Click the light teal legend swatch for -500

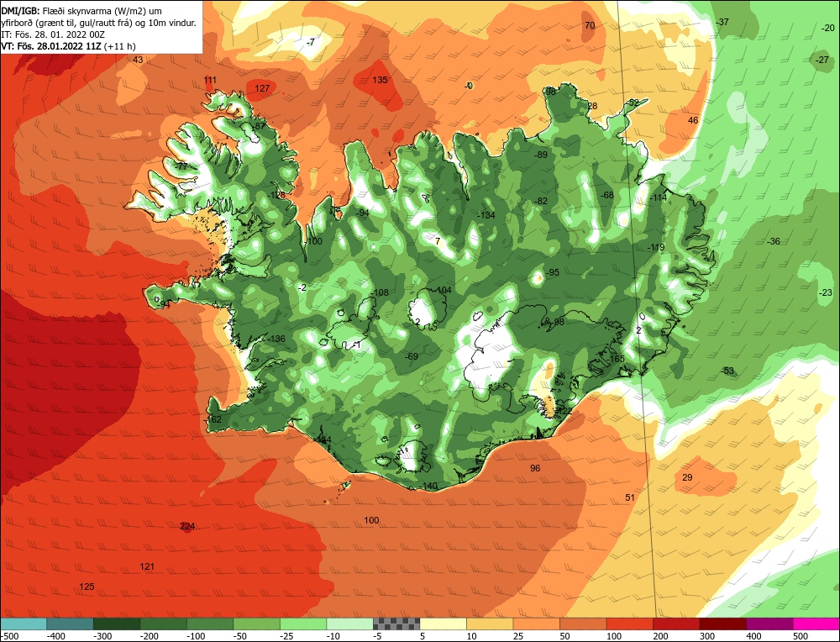(24, 624)
